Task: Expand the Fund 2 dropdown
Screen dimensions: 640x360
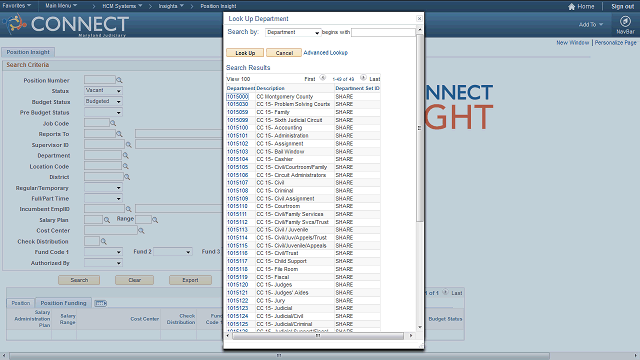Action: pos(173,252)
